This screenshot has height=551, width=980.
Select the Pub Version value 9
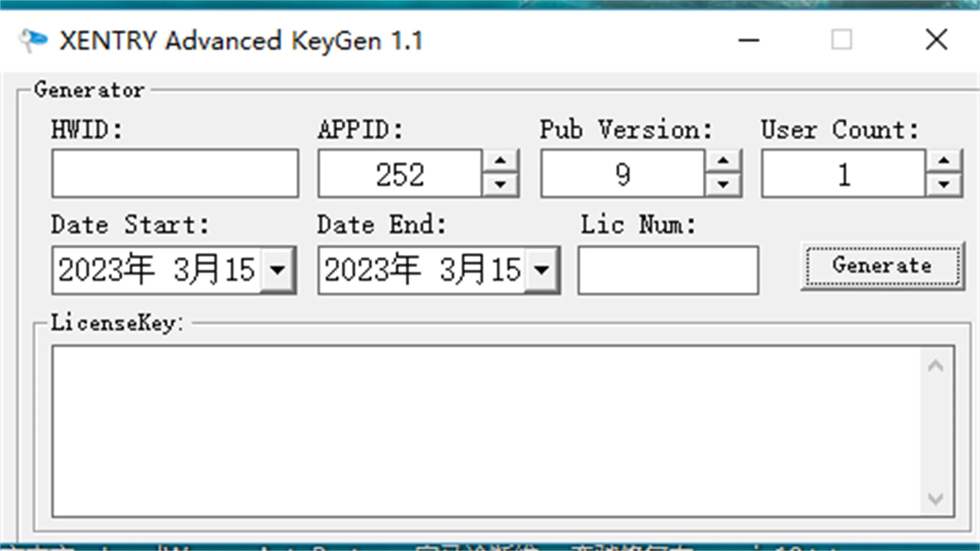pyautogui.click(x=622, y=173)
